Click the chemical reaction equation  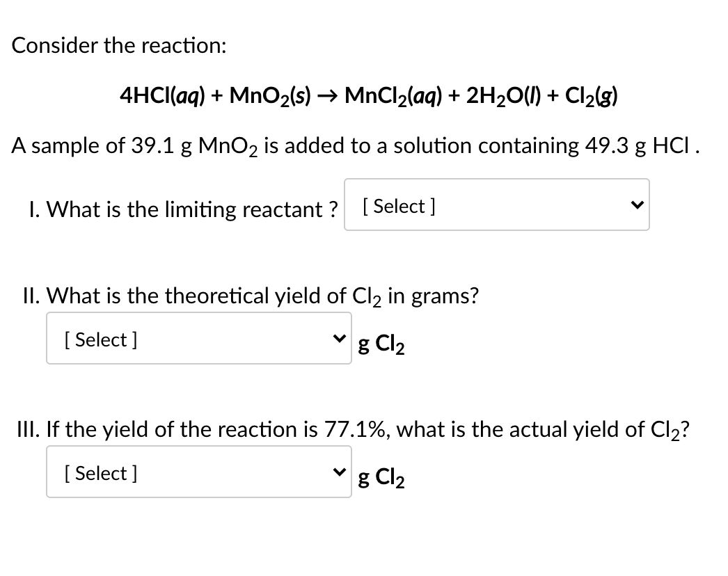369,95
